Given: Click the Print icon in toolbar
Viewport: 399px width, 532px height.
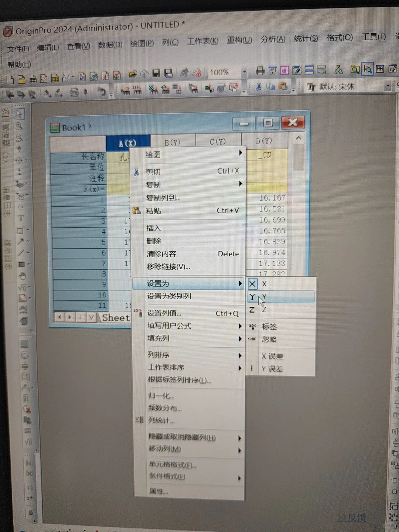Looking at the screenshot, I should click(x=260, y=71).
